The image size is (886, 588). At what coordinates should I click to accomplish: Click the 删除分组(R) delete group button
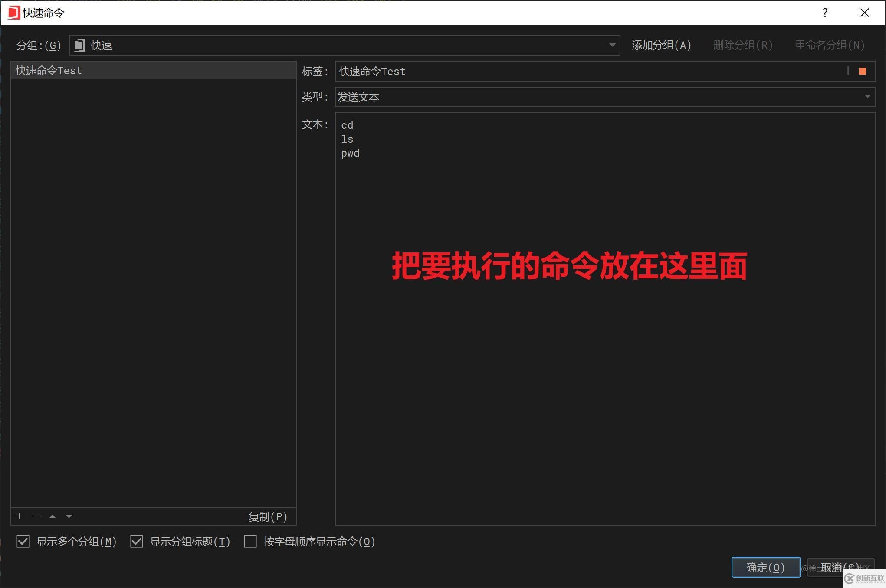click(x=742, y=45)
